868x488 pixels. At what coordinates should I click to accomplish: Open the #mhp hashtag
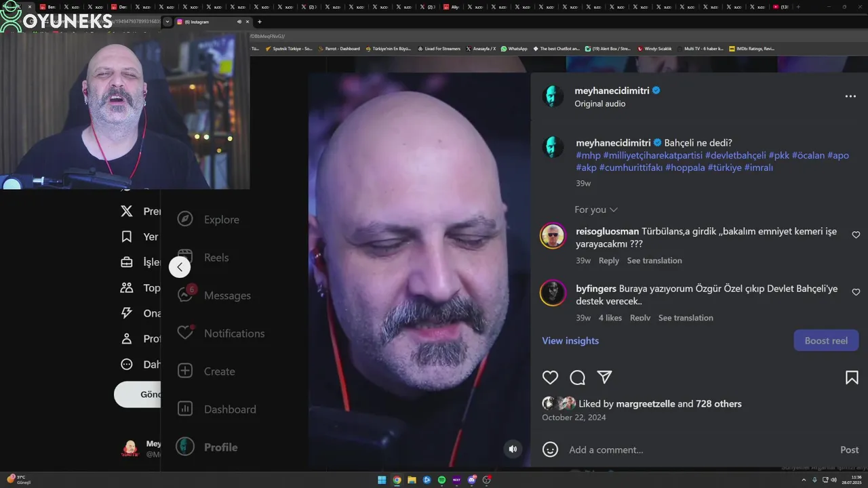[x=588, y=155]
